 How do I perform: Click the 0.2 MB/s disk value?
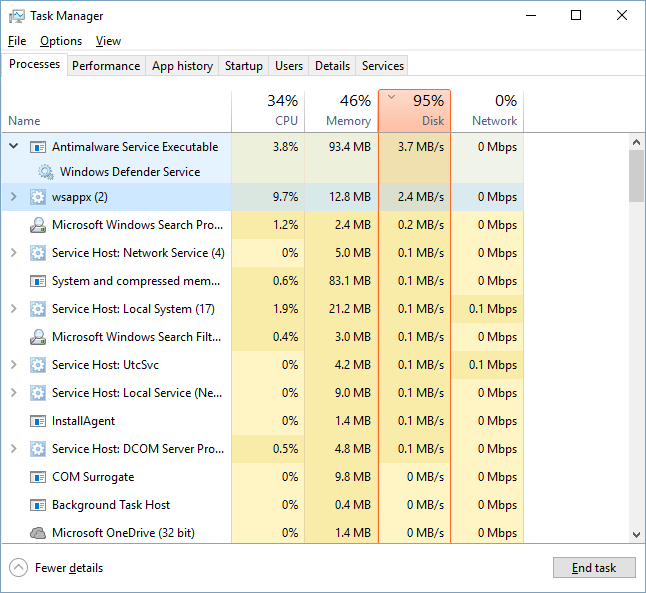(421, 225)
